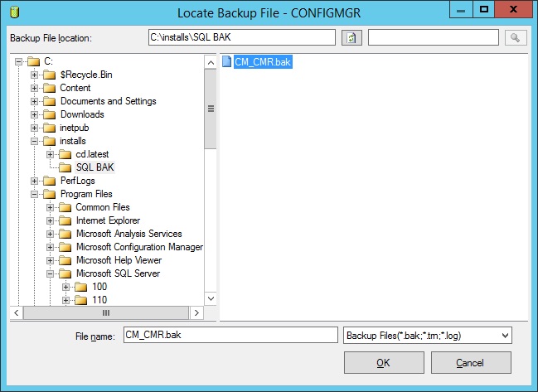The height and width of the screenshot is (392, 538).
Task: Click the Downloads folder icon
Action: (x=49, y=114)
